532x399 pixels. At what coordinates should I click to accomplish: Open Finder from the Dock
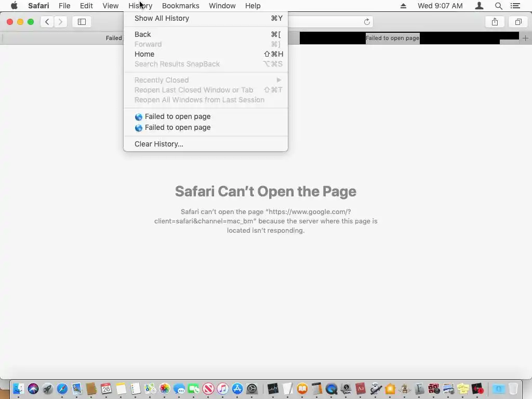[18, 389]
